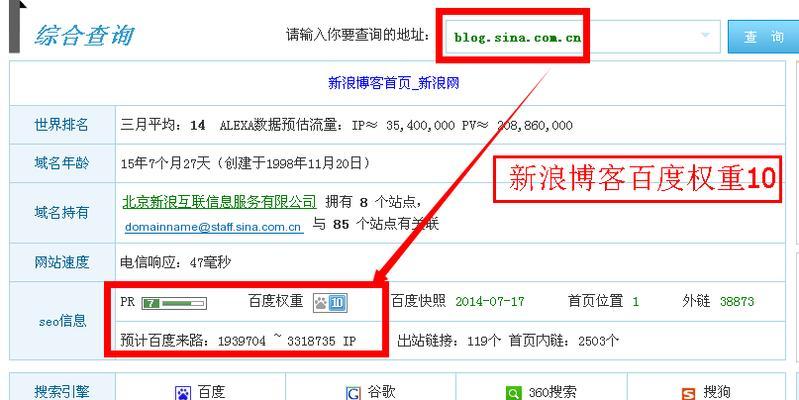Select the seo信息 row label
The width and height of the screenshot is (799, 400).
[63, 321]
